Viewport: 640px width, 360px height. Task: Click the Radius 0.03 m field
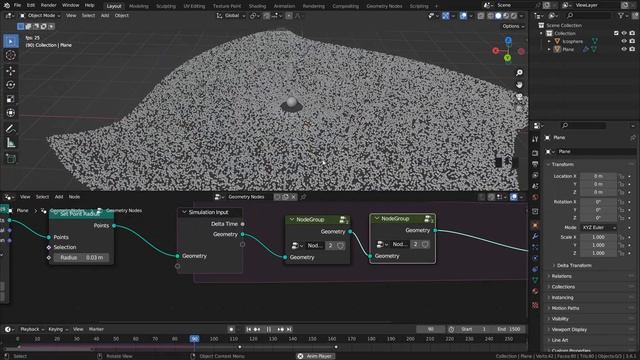[81, 258]
